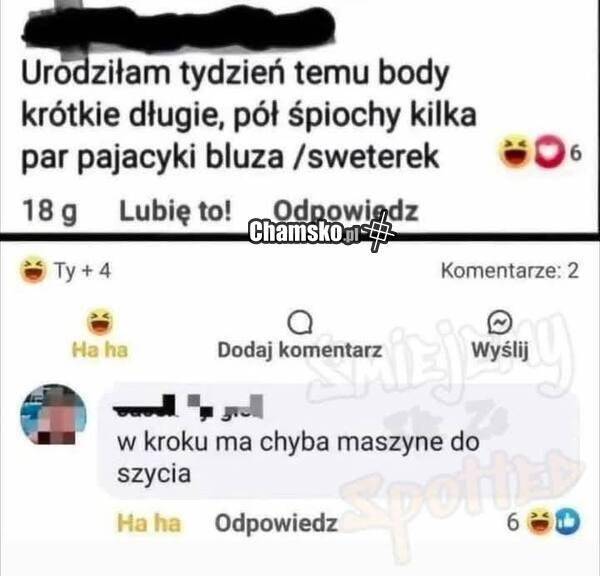The image size is (600, 576).
Task: Click the Messenger send icon
Action: tap(500, 321)
